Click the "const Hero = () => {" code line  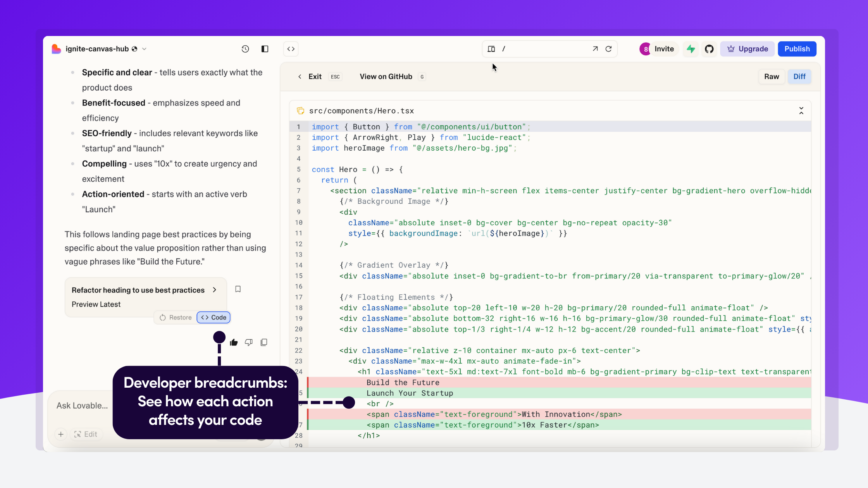tap(357, 169)
